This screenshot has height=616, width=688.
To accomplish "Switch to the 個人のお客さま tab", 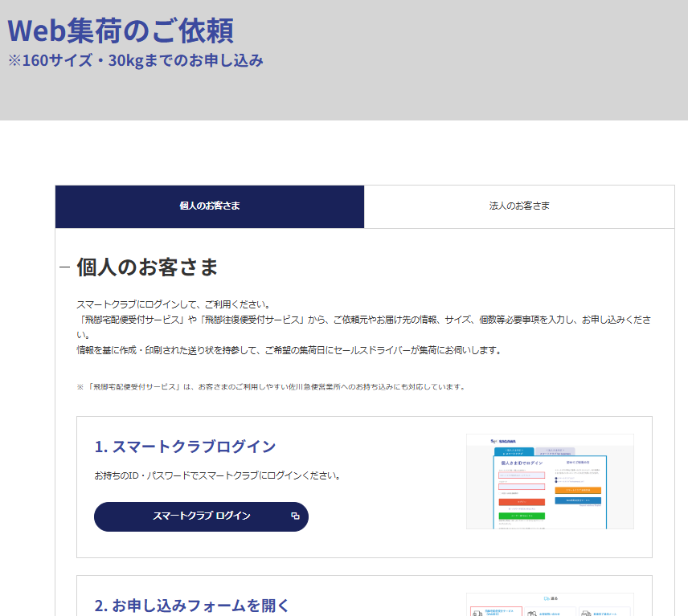I will point(210,206).
